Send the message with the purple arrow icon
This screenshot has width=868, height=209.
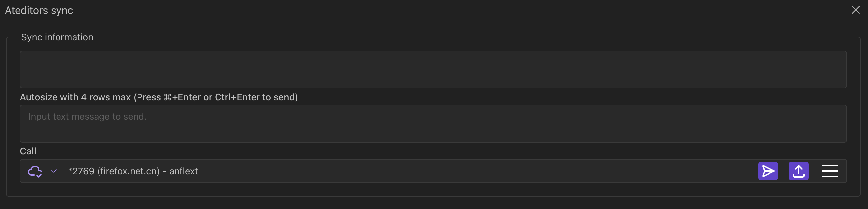[x=768, y=171]
